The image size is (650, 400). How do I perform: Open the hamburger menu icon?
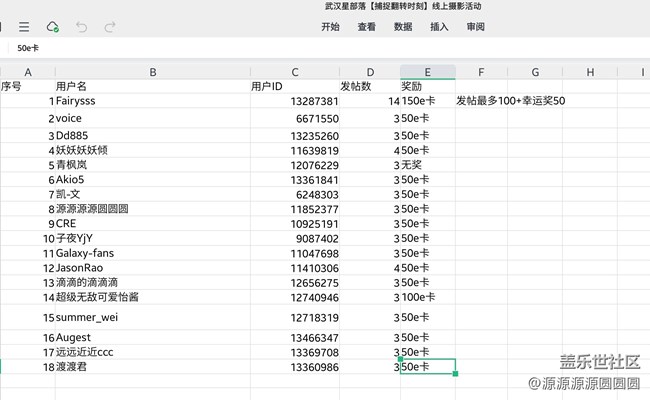pos(24,27)
